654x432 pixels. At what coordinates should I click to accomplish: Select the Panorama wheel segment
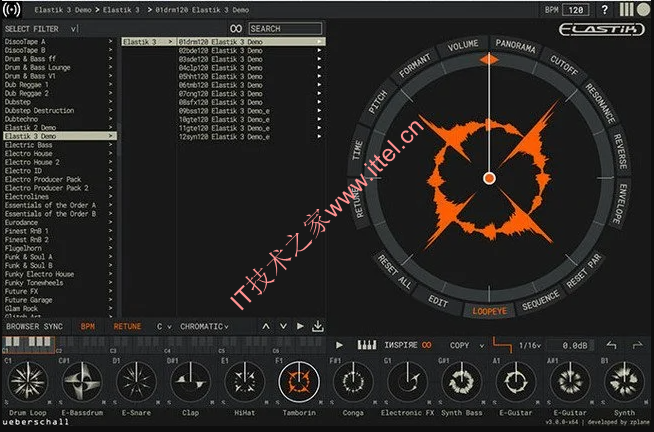point(516,45)
